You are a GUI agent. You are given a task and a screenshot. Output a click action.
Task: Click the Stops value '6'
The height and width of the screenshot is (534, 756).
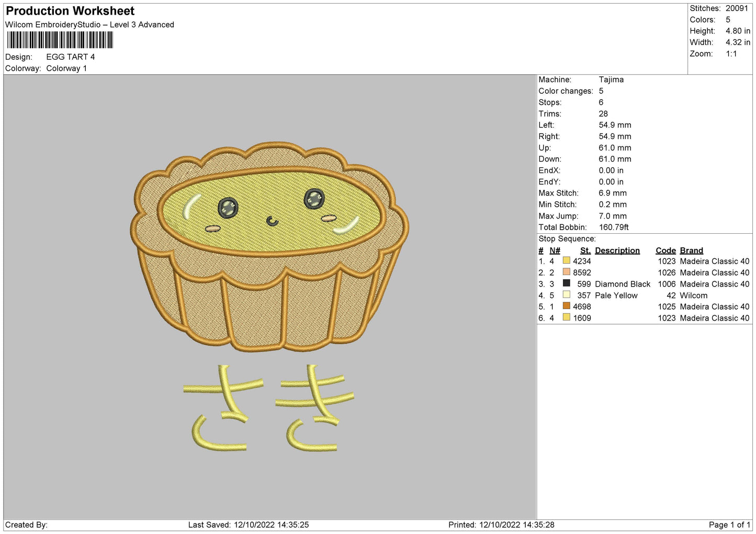(x=601, y=103)
